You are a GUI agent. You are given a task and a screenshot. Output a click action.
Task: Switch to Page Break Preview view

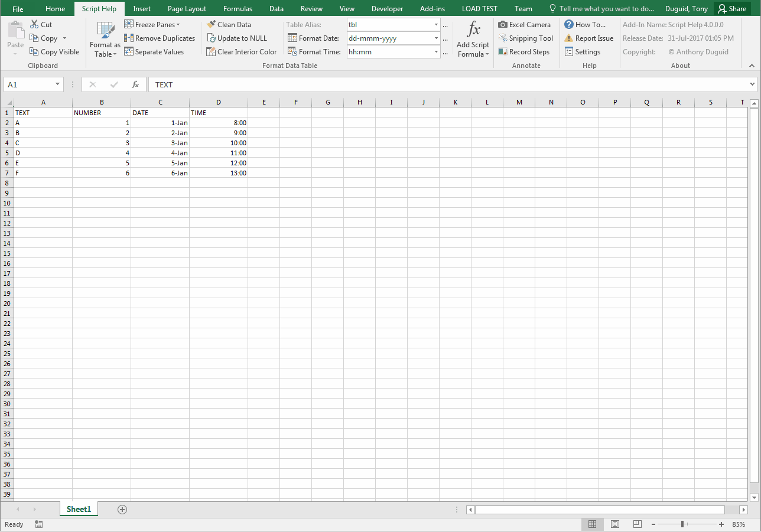click(637, 524)
